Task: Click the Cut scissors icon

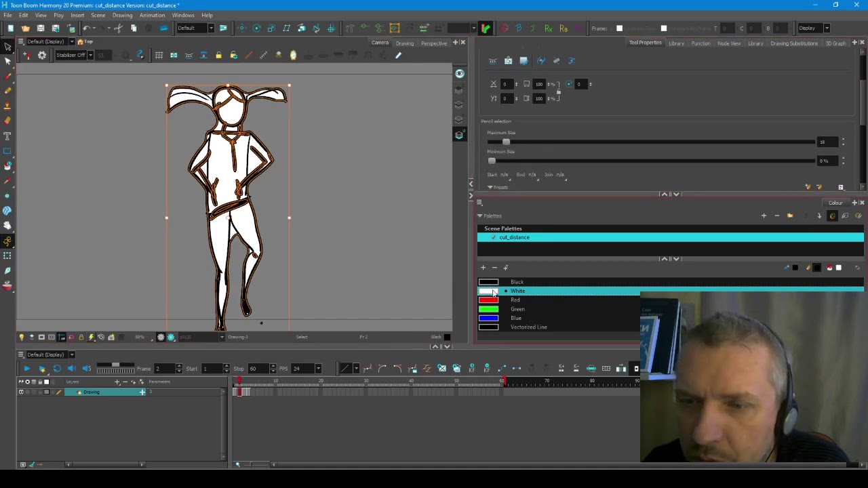Action: [x=118, y=28]
